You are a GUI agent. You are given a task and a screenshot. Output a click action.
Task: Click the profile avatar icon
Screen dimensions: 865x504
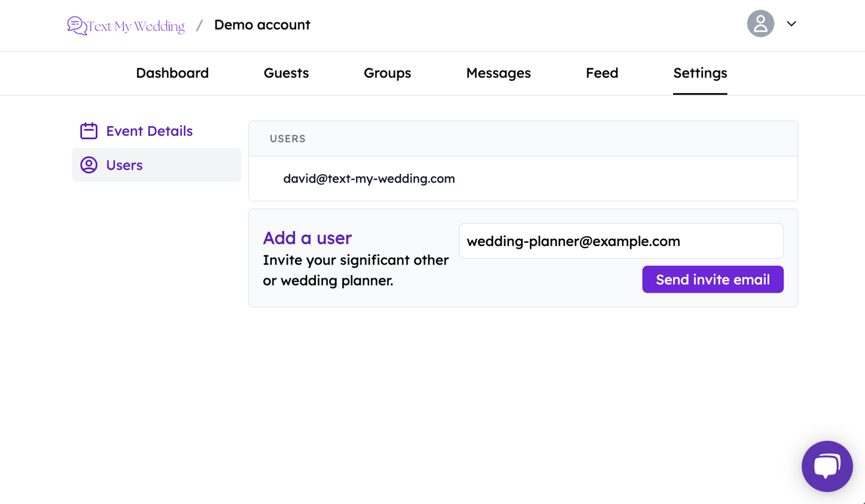[760, 24]
